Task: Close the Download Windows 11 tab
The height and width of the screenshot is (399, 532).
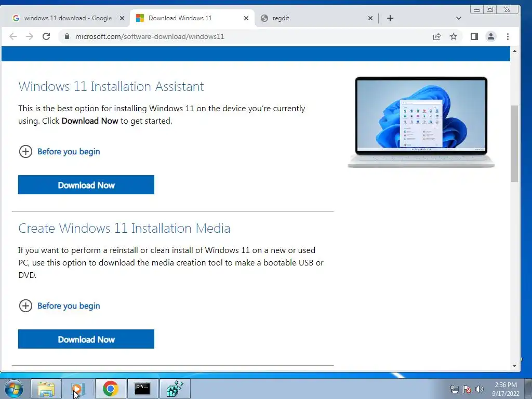Action: pos(246,18)
